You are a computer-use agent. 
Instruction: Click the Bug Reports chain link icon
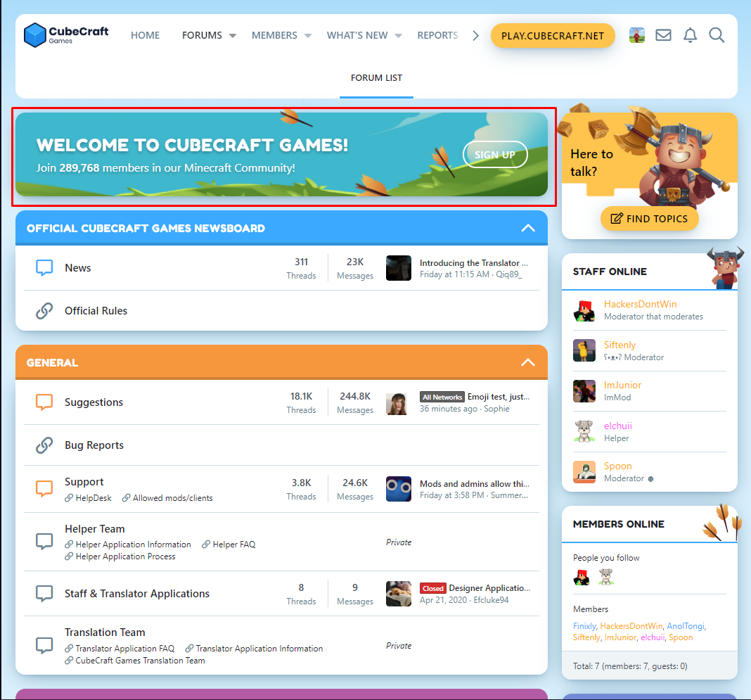[x=44, y=445]
